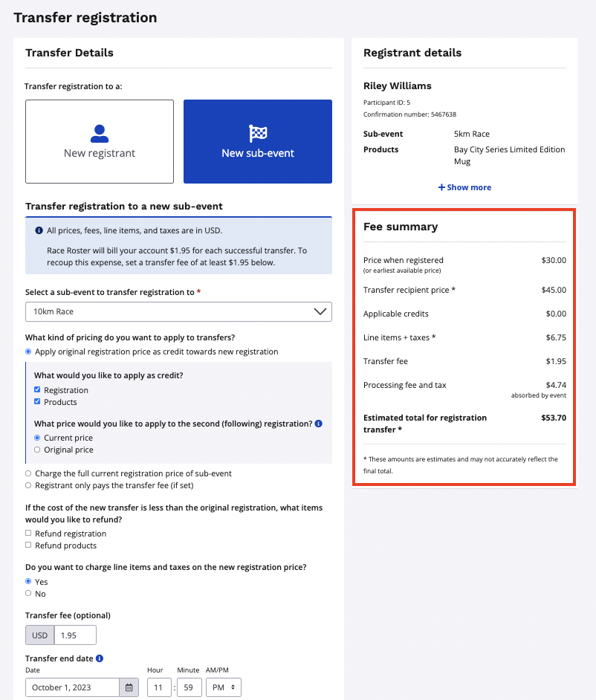This screenshot has height=700, width=596.
Task: Click the Minute input field
Action: [190, 687]
